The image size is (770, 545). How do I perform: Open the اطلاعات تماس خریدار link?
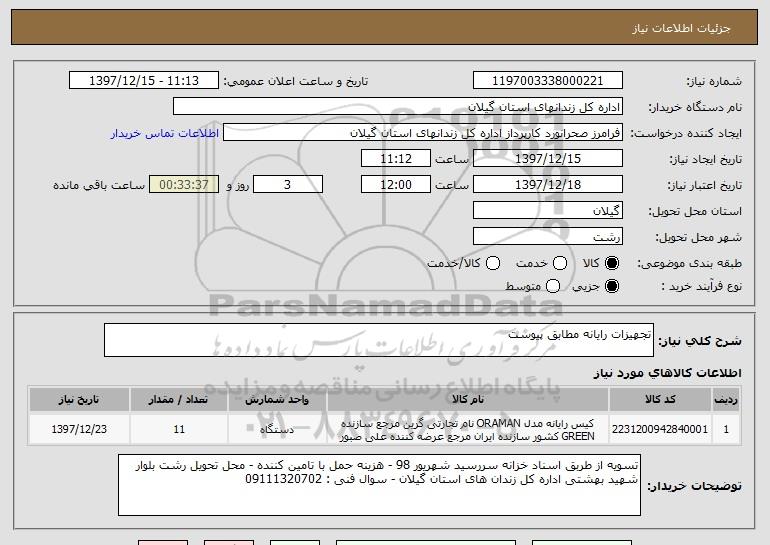pyautogui.click(x=165, y=134)
